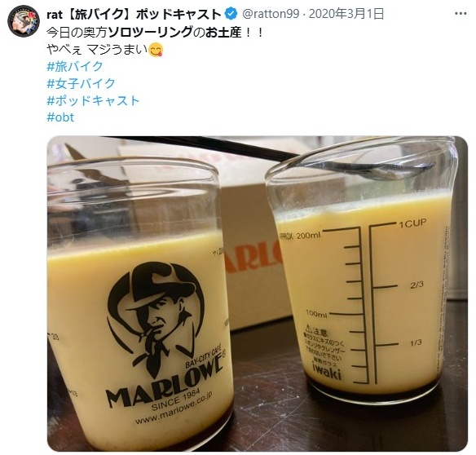Open the tweet's three-dot more options menu
The image size is (476, 455).
(x=461, y=14)
